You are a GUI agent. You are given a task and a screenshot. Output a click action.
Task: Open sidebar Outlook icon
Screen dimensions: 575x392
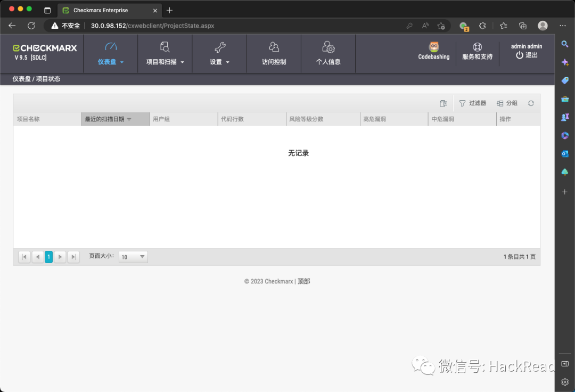565,153
